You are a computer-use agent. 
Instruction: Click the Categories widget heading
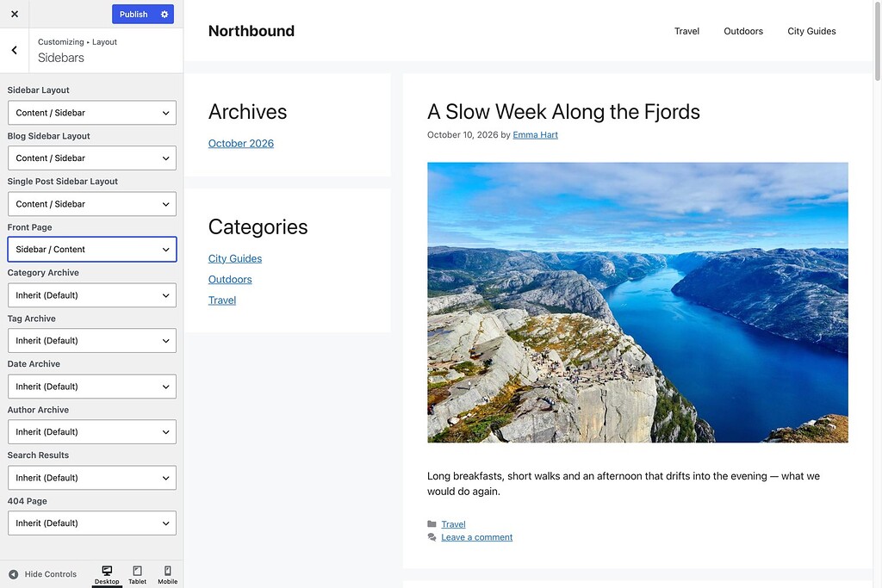[258, 227]
